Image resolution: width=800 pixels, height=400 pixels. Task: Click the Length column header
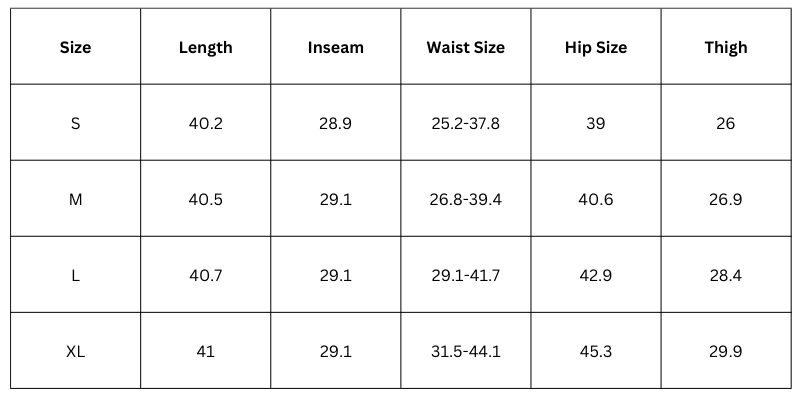click(205, 47)
